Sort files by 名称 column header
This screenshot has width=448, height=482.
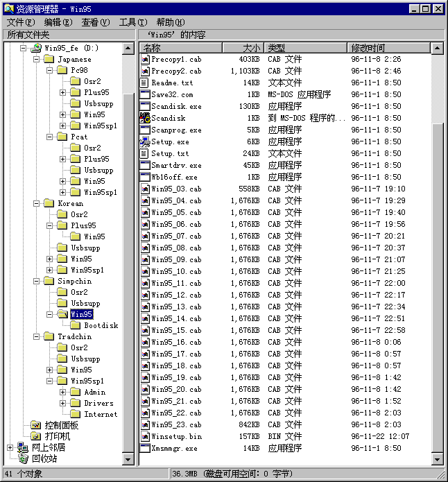point(181,48)
